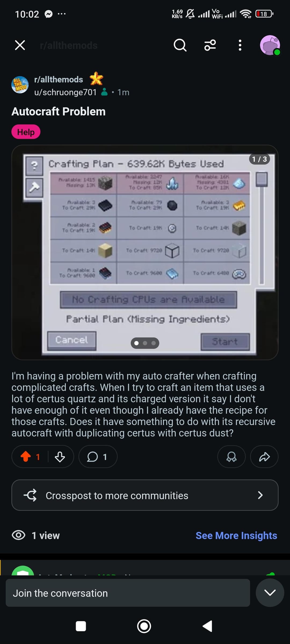Select the Help post flair

click(x=26, y=132)
